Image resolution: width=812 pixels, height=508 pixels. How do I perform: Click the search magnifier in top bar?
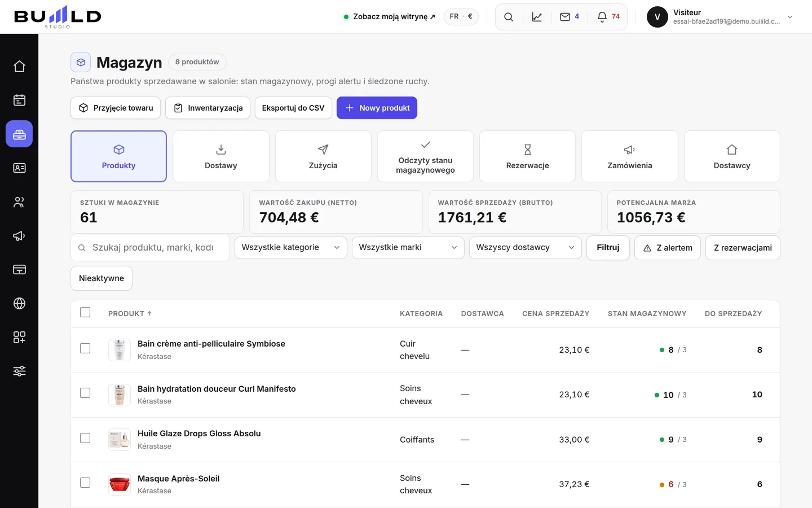[509, 17]
